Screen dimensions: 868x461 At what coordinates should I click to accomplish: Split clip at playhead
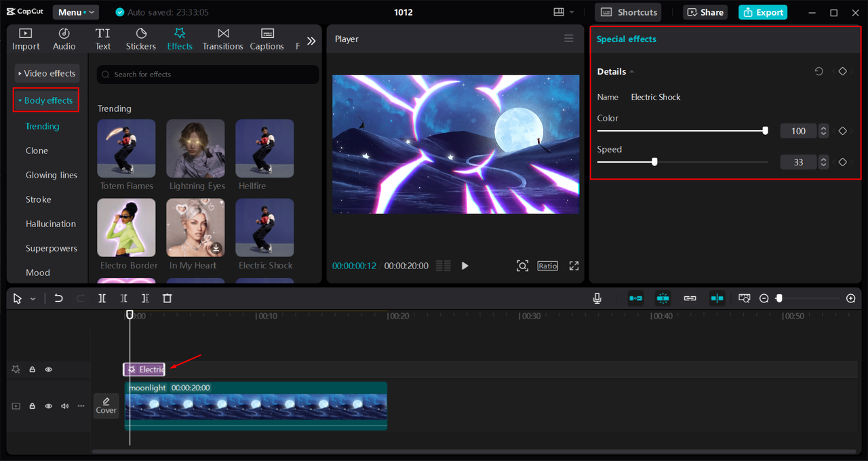tap(102, 298)
